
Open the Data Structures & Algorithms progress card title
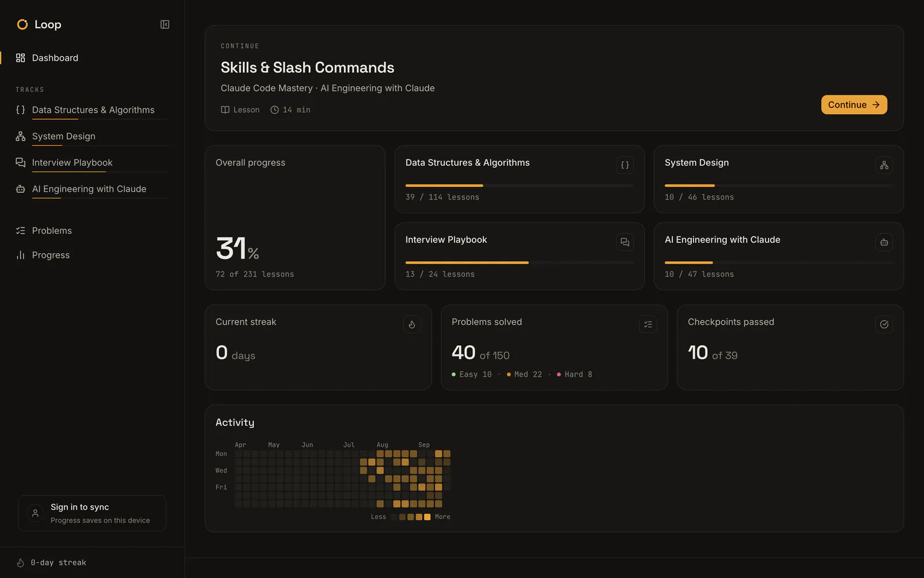click(467, 163)
